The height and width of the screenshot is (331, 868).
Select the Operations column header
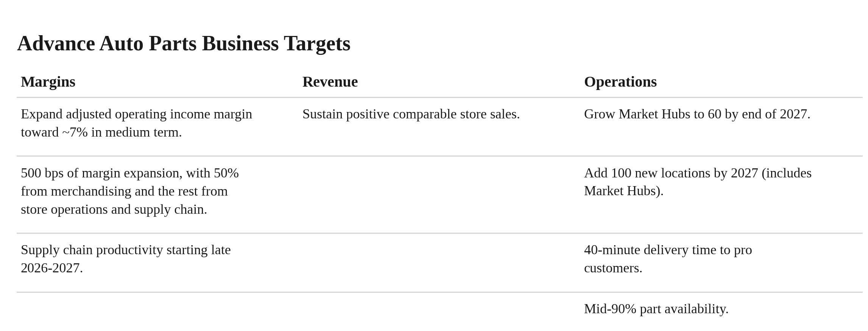click(620, 82)
